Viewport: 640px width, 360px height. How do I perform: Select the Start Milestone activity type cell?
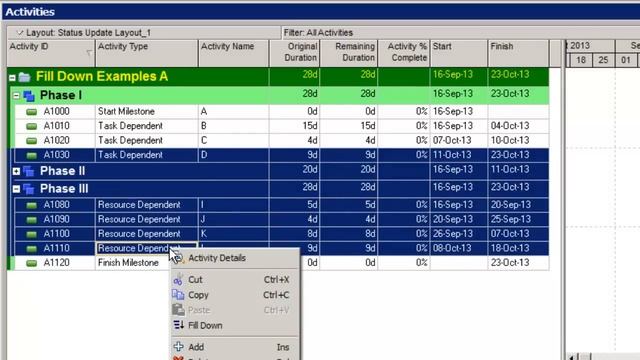tap(147, 112)
